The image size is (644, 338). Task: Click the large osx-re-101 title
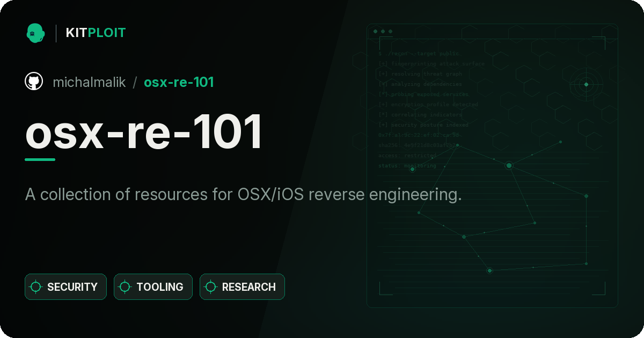(144, 131)
